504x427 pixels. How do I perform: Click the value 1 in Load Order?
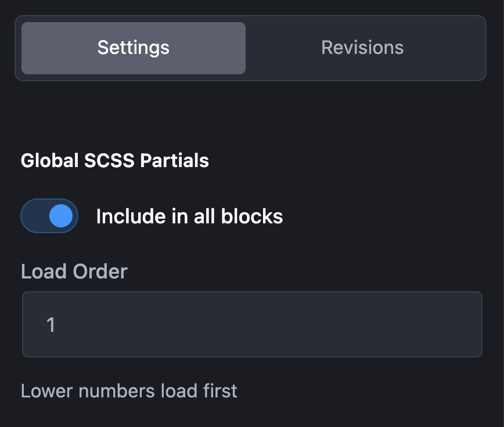[51, 325]
